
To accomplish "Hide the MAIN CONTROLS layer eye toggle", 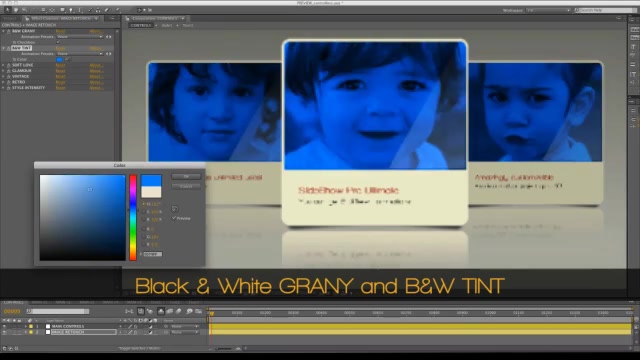I will click(x=4, y=327).
